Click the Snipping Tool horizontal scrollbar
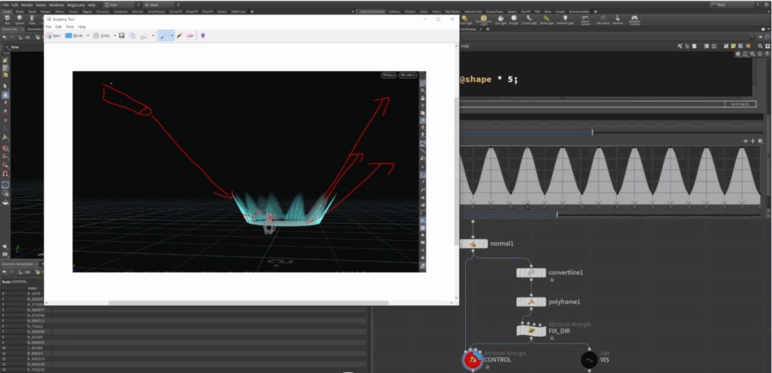772x373 pixels. pos(249,303)
